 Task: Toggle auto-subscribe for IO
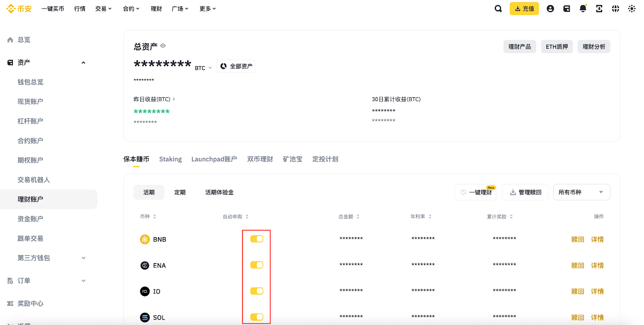tap(257, 291)
